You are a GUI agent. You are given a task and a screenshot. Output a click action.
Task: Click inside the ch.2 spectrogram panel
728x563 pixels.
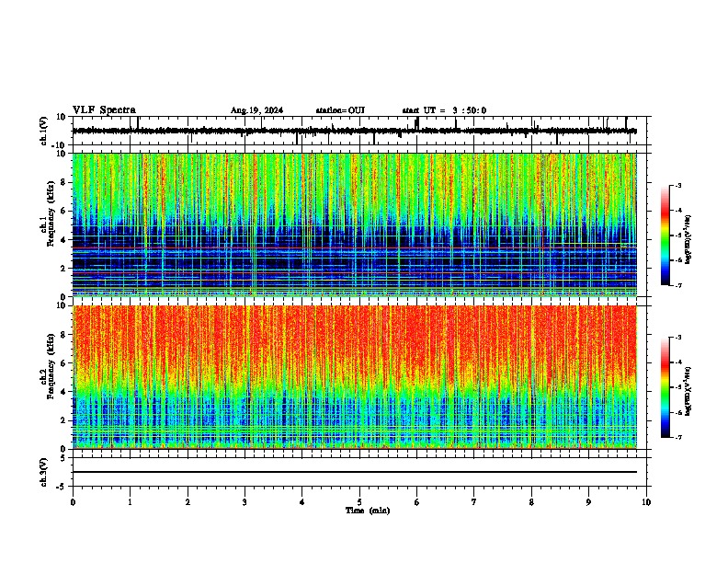(x=354, y=377)
